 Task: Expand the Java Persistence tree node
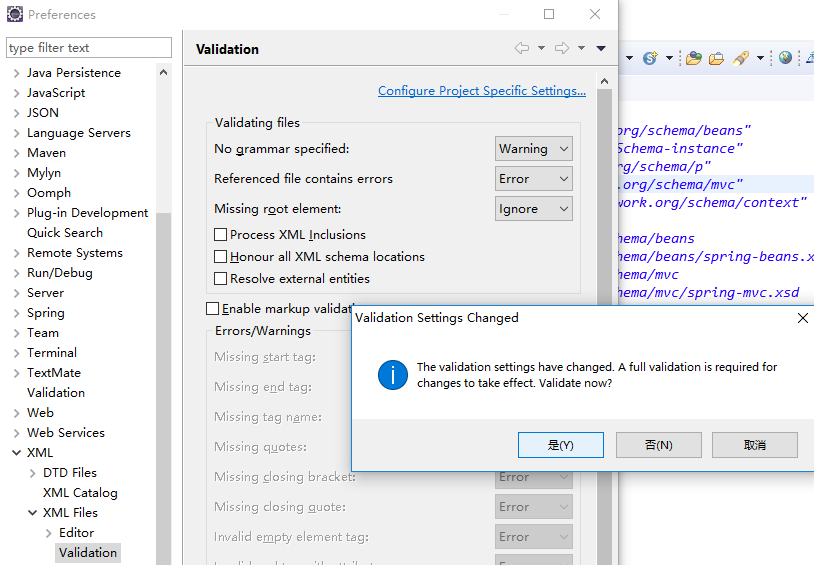tap(17, 73)
